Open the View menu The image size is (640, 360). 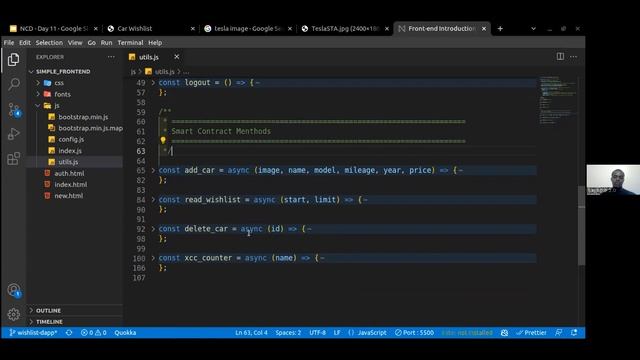pyautogui.click(x=75, y=42)
